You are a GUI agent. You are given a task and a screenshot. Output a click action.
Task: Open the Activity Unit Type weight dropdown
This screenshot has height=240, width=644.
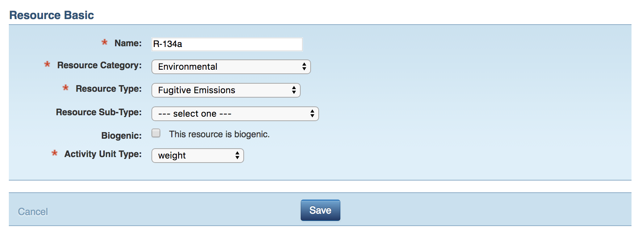(x=197, y=156)
